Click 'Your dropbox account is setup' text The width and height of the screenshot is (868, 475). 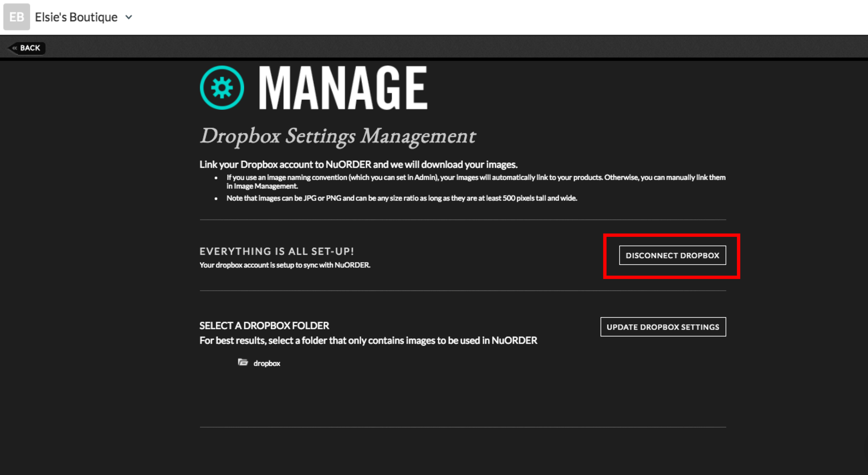tap(285, 265)
